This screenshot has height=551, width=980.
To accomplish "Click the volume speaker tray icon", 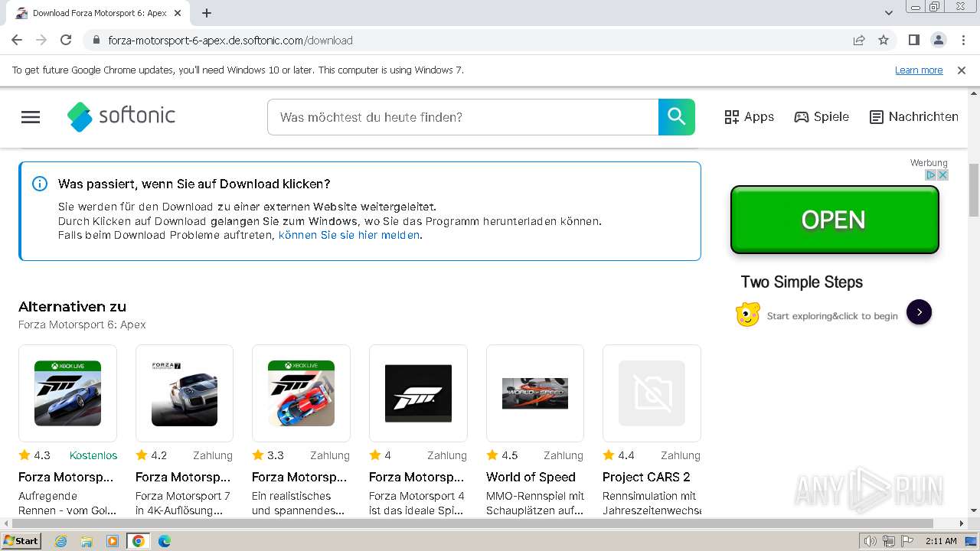I will 871,541.
